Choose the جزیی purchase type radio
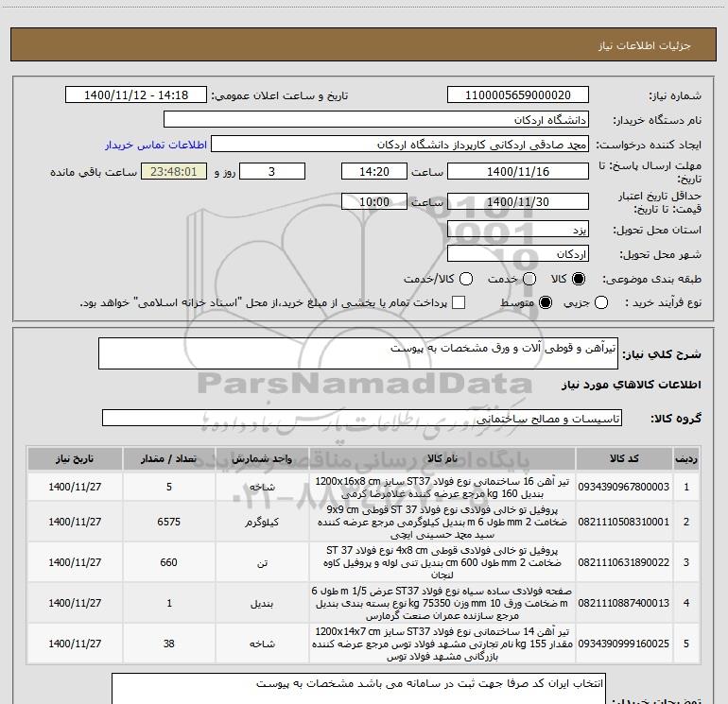Viewport: 728px width, 704px height. (x=600, y=302)
